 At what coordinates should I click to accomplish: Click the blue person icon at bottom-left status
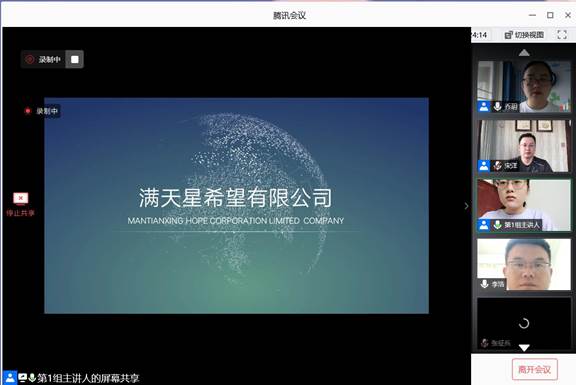tap(10, 378)
